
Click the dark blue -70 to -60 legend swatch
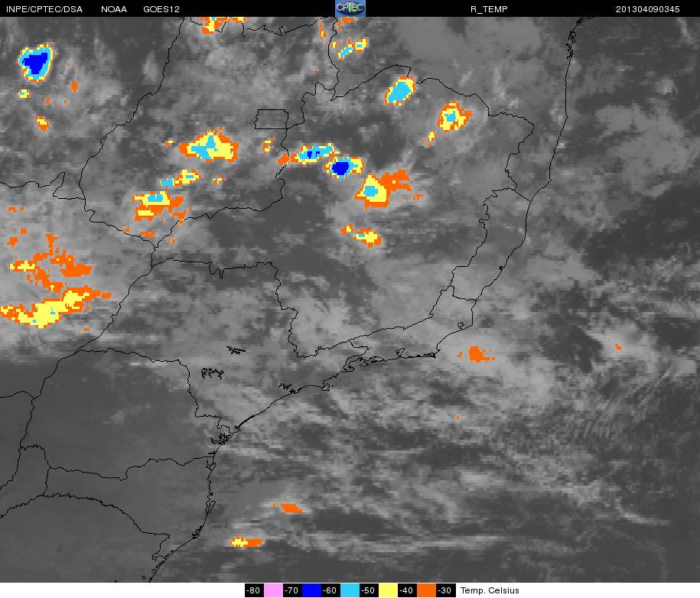coord(311,590)
